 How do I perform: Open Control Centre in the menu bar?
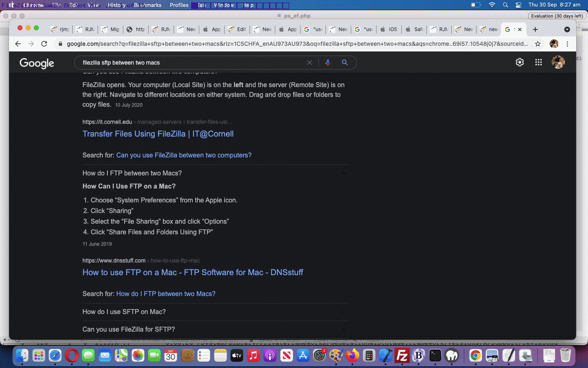(x=519, y=5)
